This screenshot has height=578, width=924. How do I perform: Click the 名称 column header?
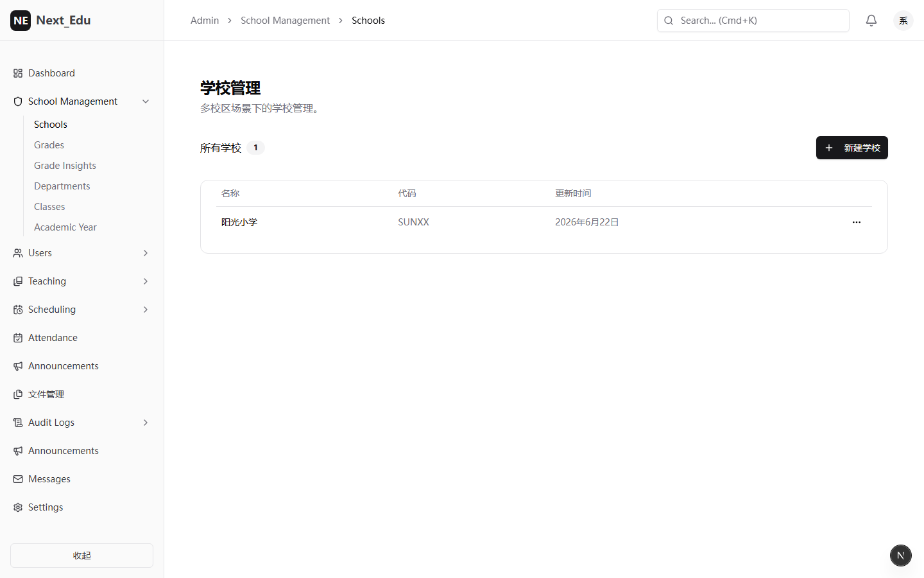(x=230, y=193)
